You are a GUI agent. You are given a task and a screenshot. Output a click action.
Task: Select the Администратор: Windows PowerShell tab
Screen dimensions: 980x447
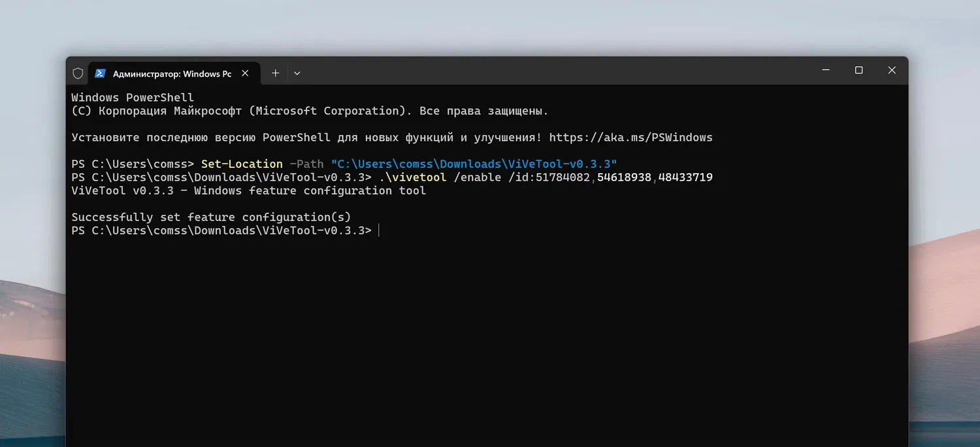click(173, 73)
